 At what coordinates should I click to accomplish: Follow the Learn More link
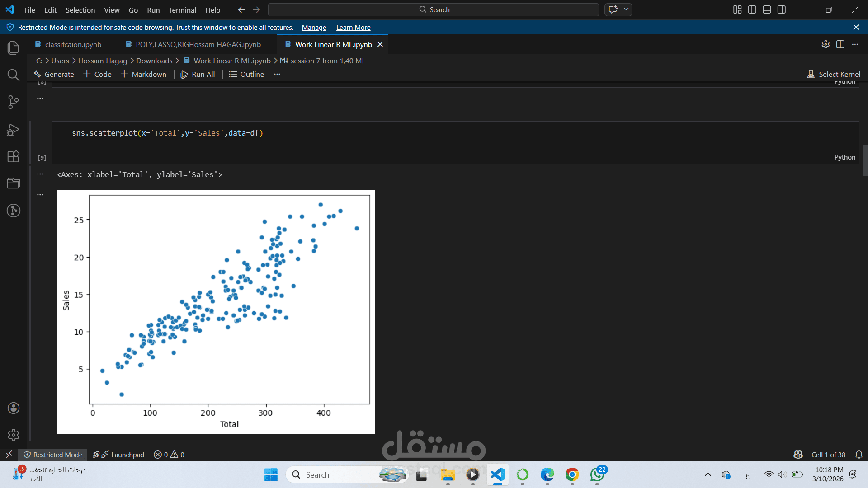[x=353, y=28]
